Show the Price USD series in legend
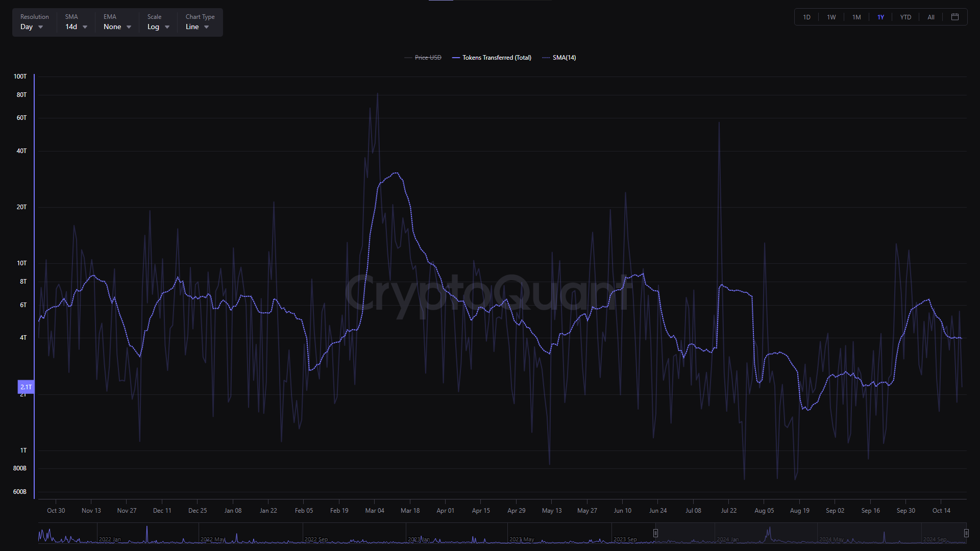Screen dimensions: 980x551 pos(423,58)
